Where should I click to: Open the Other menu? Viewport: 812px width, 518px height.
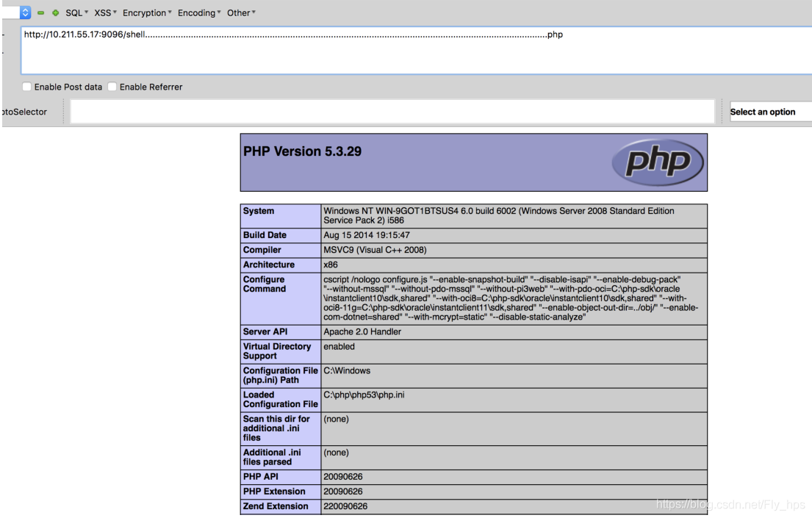tap(241, 13)
